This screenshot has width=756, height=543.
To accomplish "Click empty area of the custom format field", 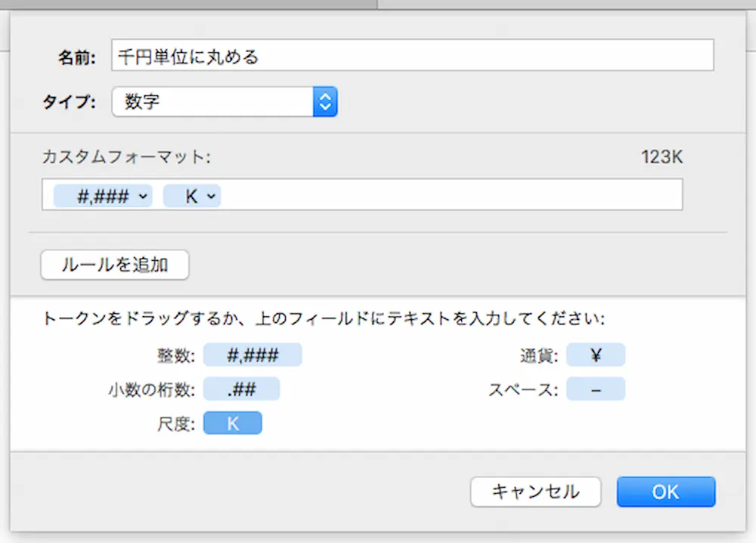I will (454, 195).
